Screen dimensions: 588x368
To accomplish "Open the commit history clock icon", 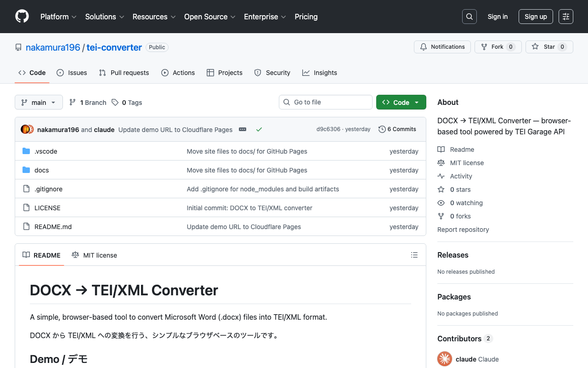I will point(382,129).
